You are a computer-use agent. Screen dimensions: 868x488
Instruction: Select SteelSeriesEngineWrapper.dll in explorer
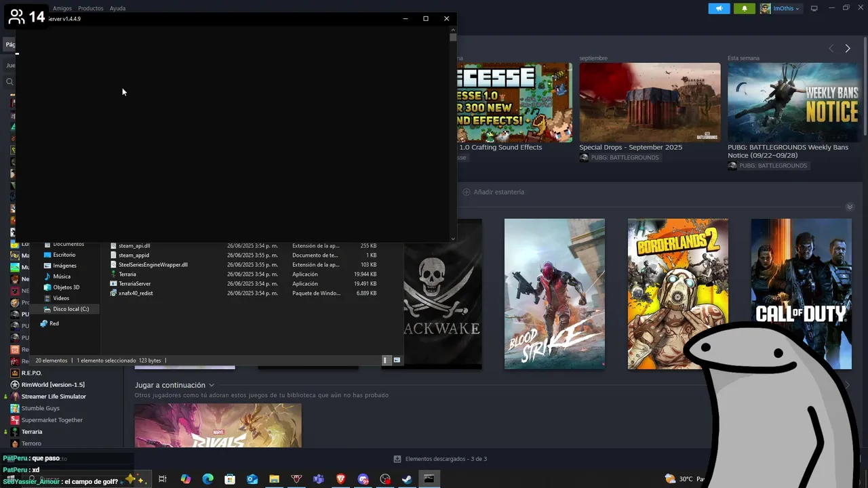pos(153,265)
